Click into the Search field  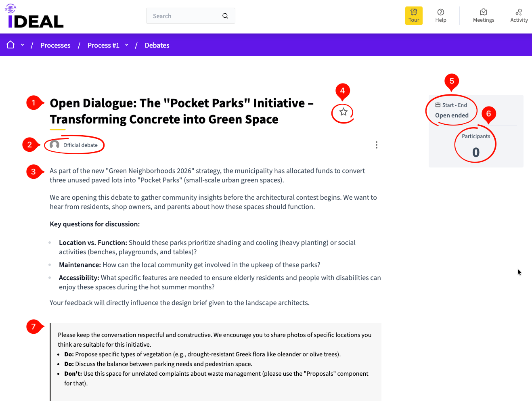pyautogui.click(x=184, y=16)
